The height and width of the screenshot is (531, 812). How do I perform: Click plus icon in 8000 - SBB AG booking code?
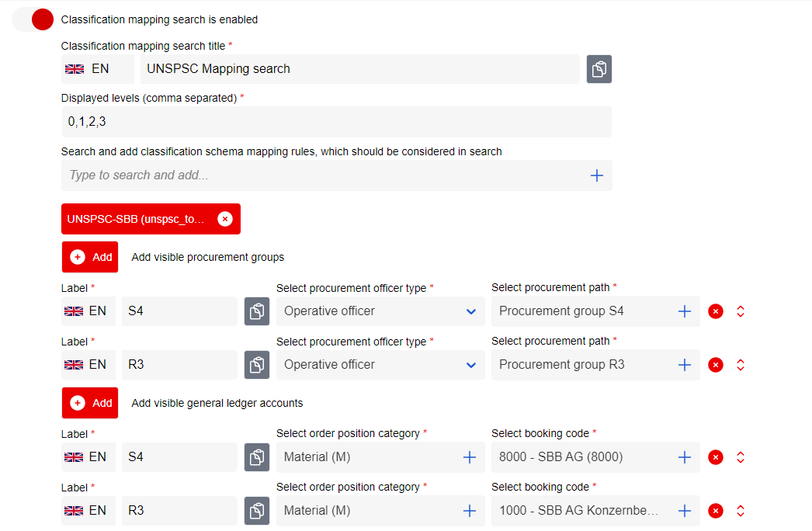tap(684, 457)
